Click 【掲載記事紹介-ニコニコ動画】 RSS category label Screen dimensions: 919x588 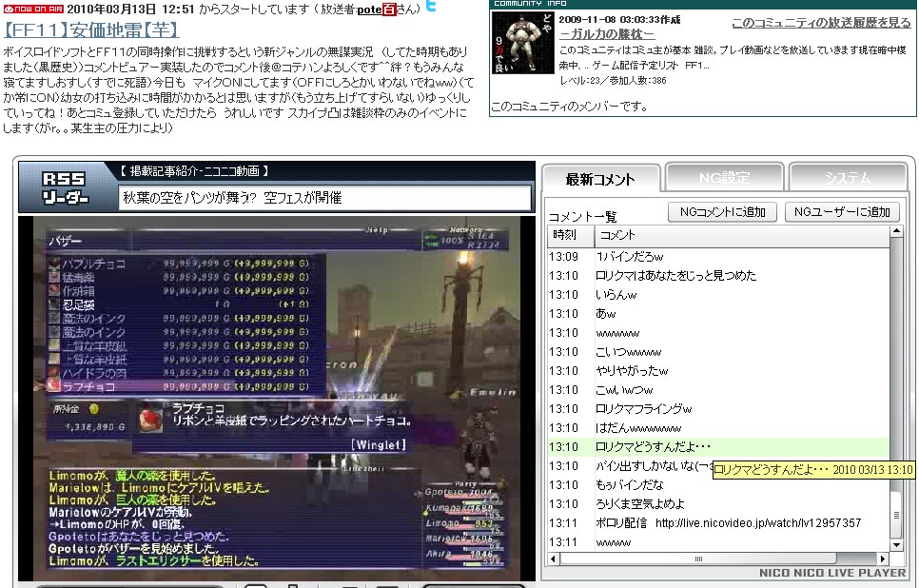[x=194, y=171]
